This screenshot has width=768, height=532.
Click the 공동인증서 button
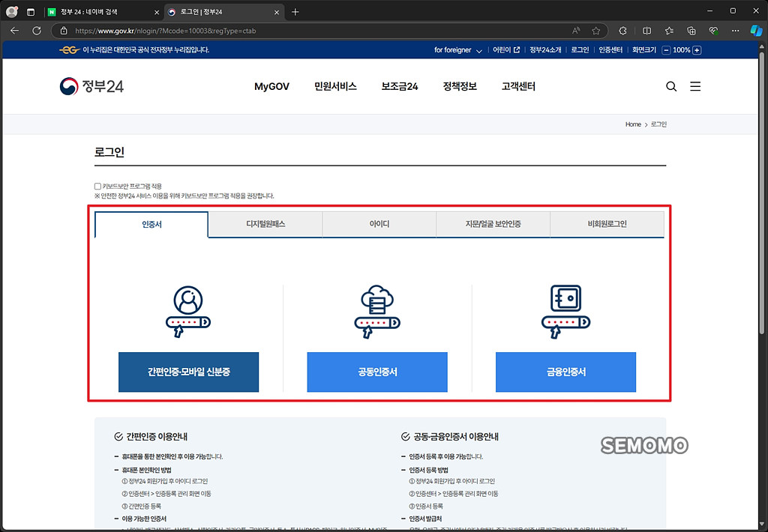(x=377, y=372)
